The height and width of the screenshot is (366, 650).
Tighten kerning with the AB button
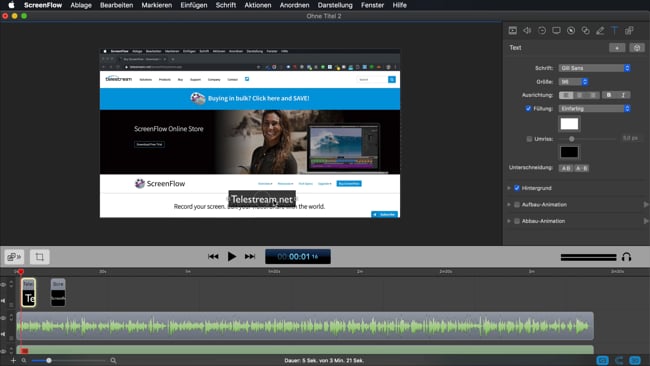[565, 168]
